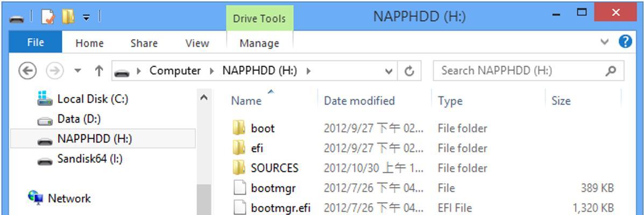The height and width of the screenshot is (215, 644).
Task: Open the Manage tab under Drive Tools
Action: 259,43
